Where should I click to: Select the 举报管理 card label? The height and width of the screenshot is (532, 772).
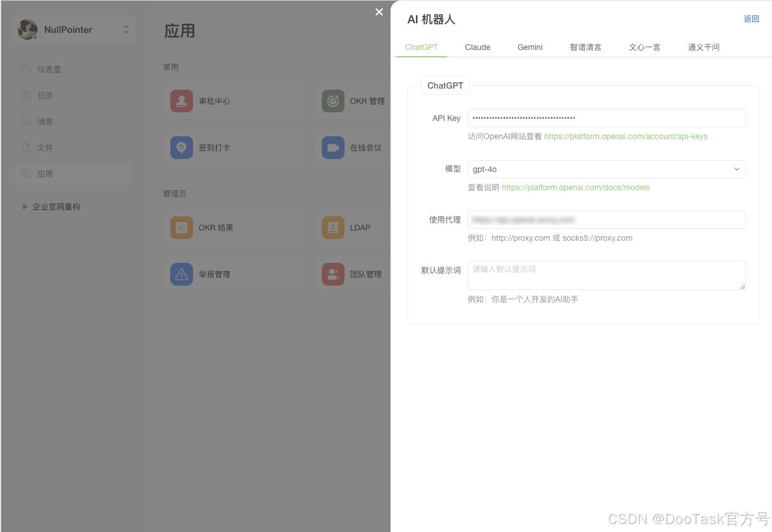pos(215,274)
